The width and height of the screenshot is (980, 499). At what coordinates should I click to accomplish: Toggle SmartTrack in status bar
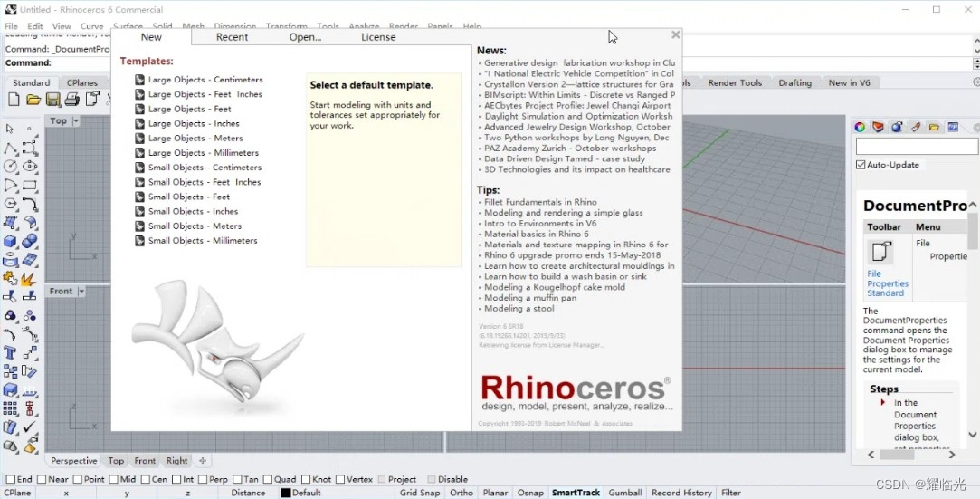coord(576,493)
